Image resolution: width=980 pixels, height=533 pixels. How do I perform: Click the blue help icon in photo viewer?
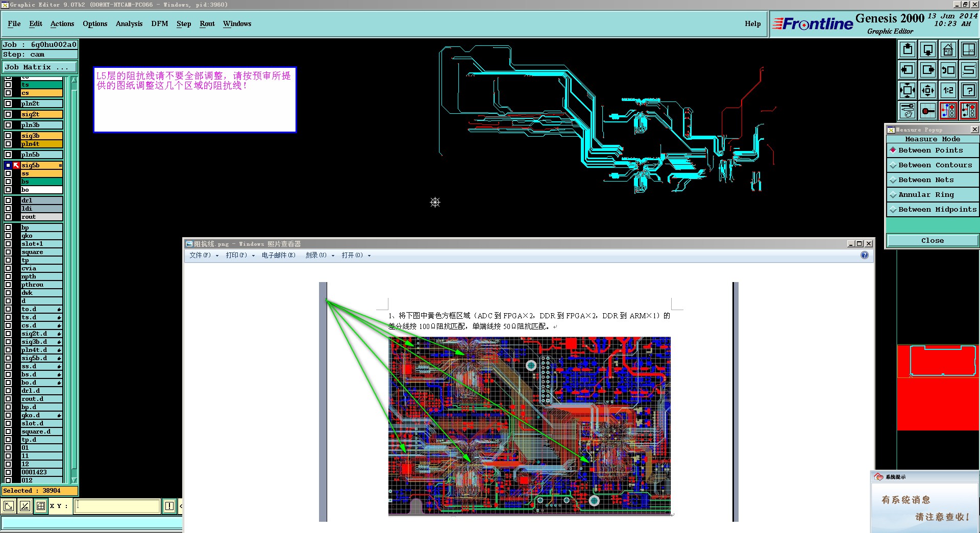[x=864, y=255]
